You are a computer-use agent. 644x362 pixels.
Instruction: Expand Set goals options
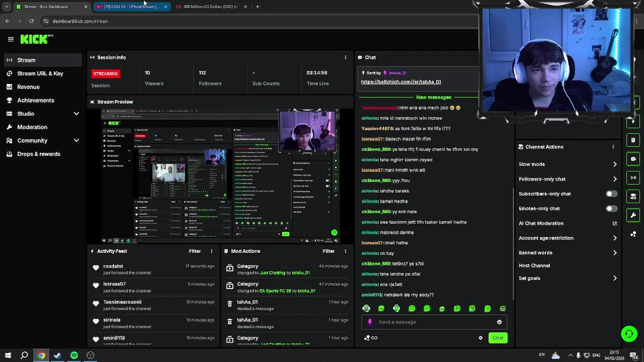point(615,278)
